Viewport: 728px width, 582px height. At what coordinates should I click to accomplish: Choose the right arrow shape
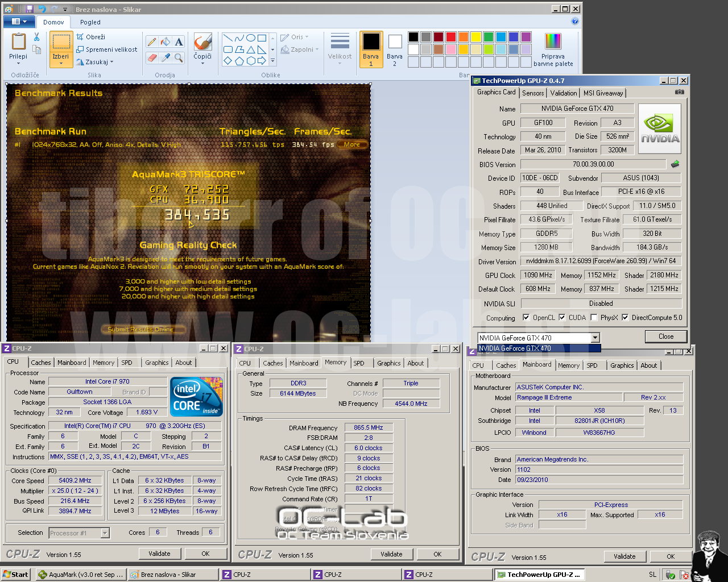262,61
